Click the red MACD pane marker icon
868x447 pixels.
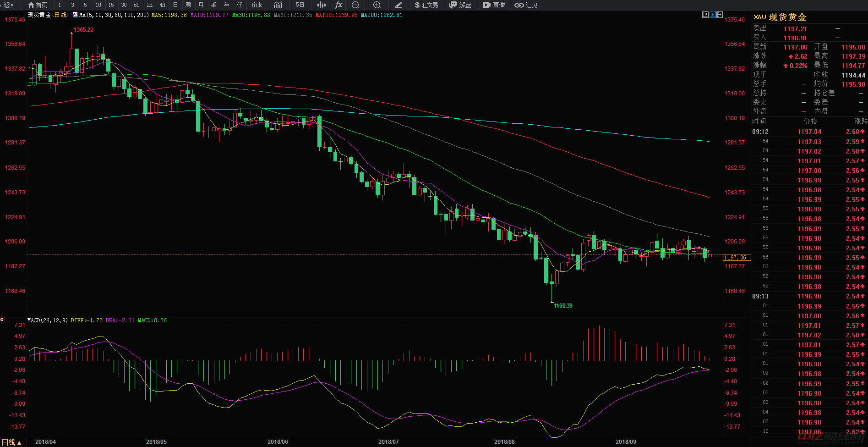pos(2,320)
